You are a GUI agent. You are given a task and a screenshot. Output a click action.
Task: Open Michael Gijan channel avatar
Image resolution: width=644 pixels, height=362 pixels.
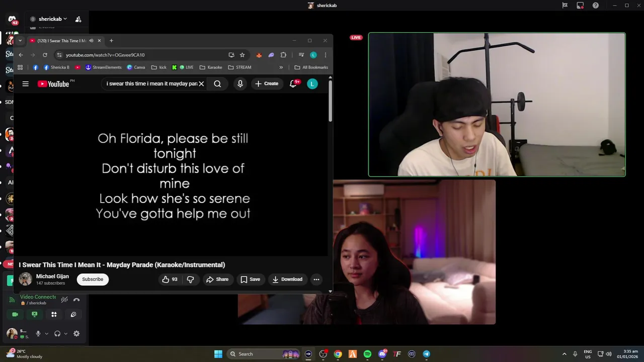click(x=26, y=279)
